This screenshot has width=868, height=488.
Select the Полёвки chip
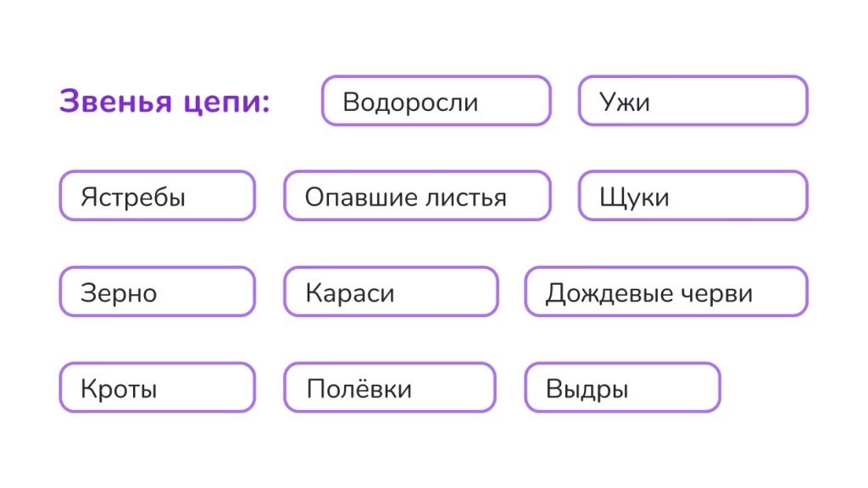coord(389,388)
